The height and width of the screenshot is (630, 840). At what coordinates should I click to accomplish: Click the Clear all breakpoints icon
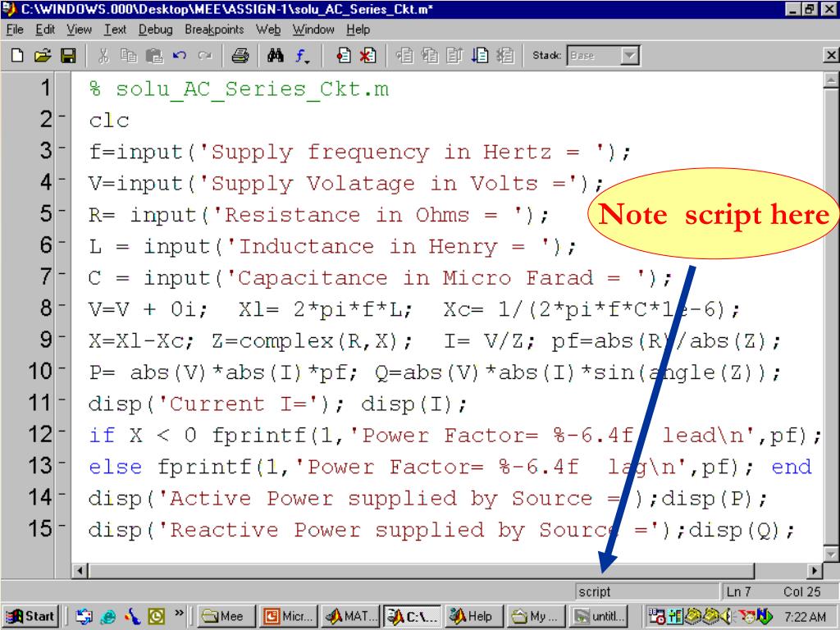pos(368,55)
